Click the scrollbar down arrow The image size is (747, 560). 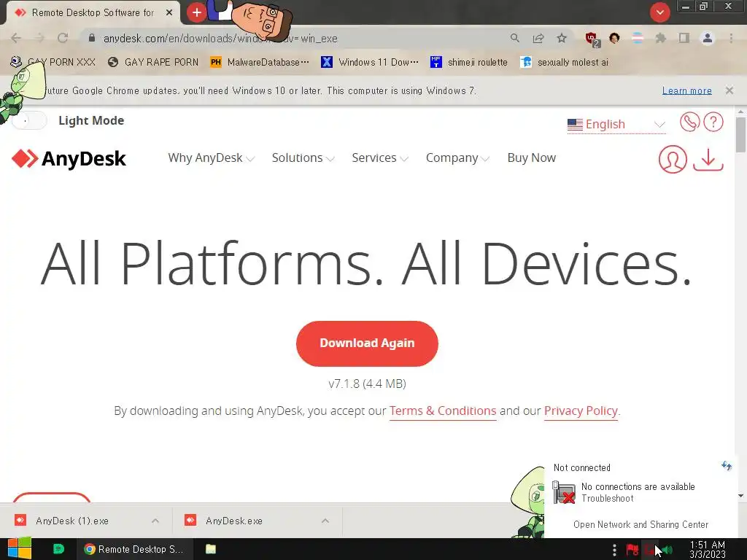[x=740, y=496]
